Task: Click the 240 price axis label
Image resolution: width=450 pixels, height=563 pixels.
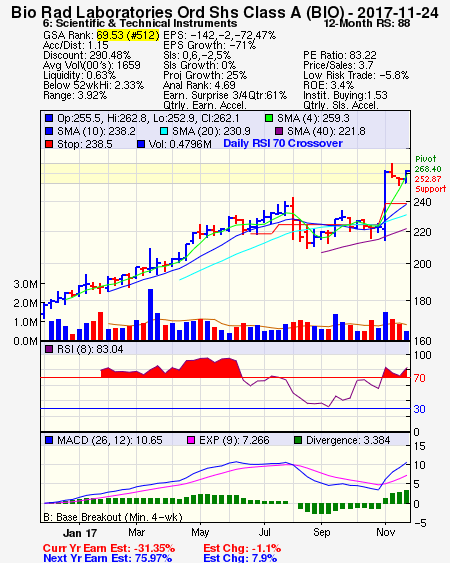Action: [x=422, y=202]
